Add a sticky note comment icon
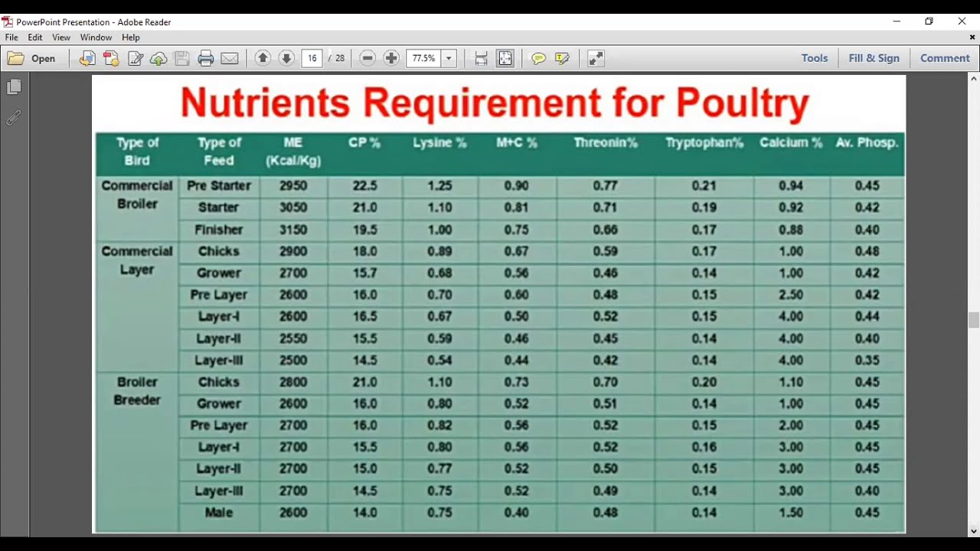Image resolution: width=980 pixels, height=551 pixels. [x=538, y=58]
